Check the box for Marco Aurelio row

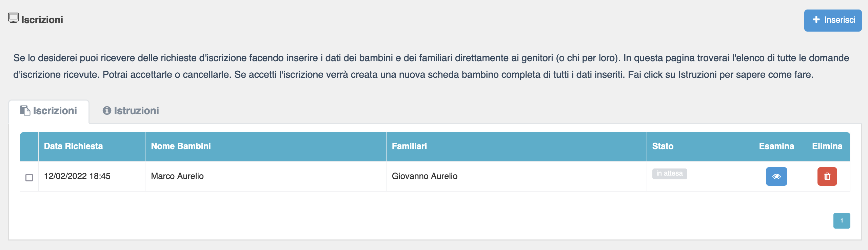tap(29, 178)
